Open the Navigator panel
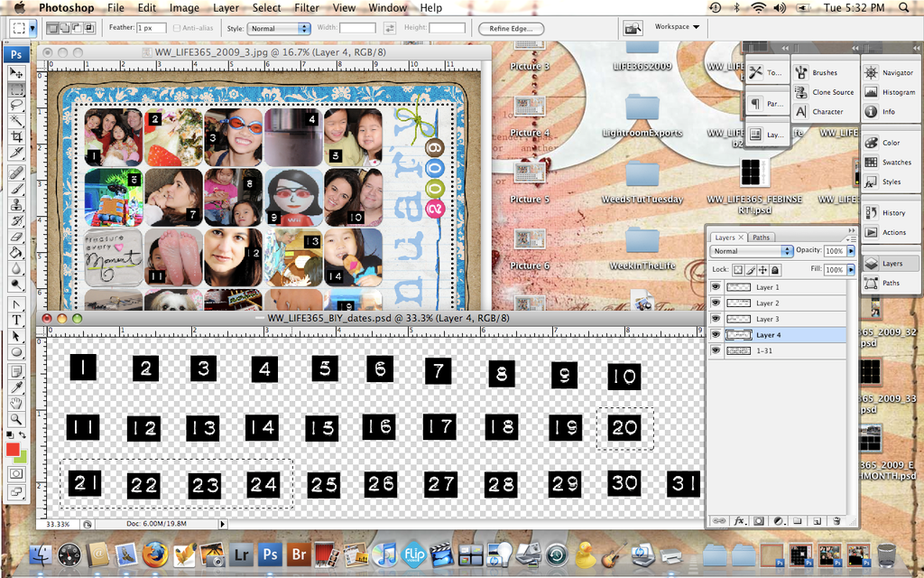 891,72
